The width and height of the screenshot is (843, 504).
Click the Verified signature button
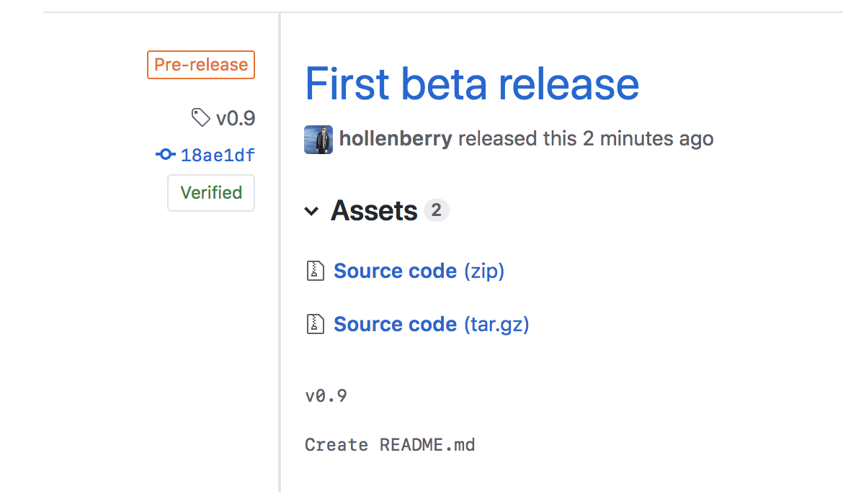[x=211, y=193]
